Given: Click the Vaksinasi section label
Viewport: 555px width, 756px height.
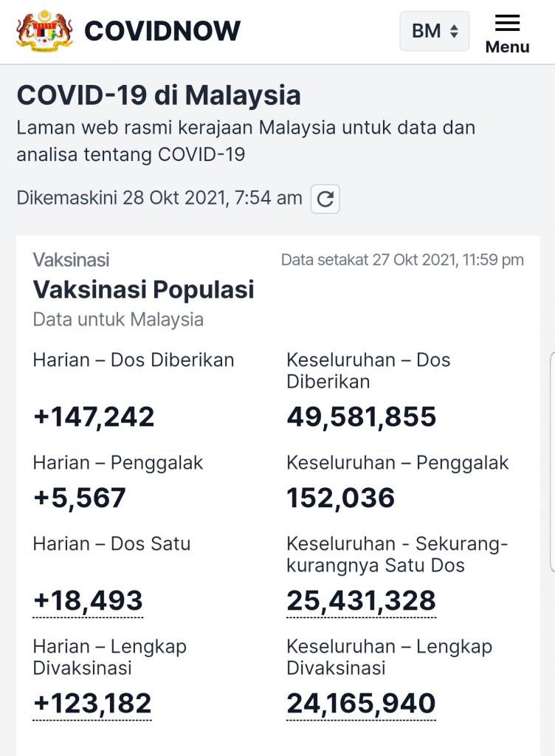Looking at the screenshot, I should 71,260.
